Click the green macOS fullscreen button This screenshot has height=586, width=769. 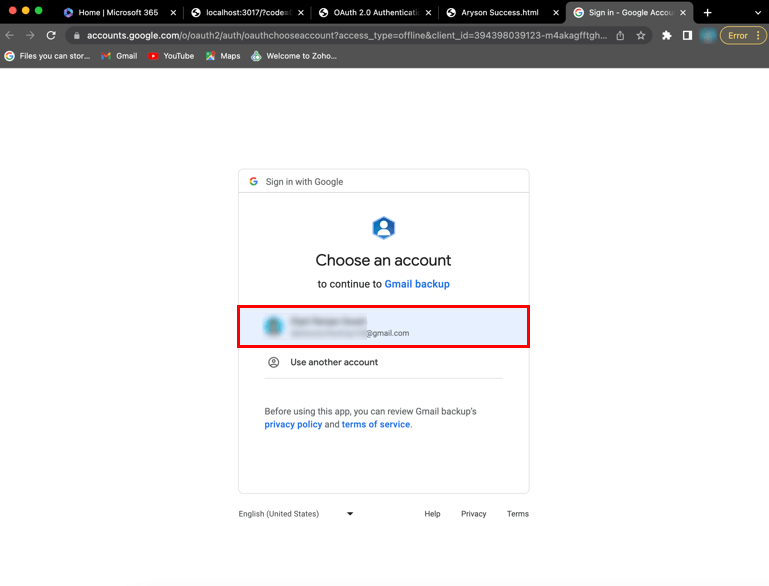pyautogui.click(x=39, y=10)
